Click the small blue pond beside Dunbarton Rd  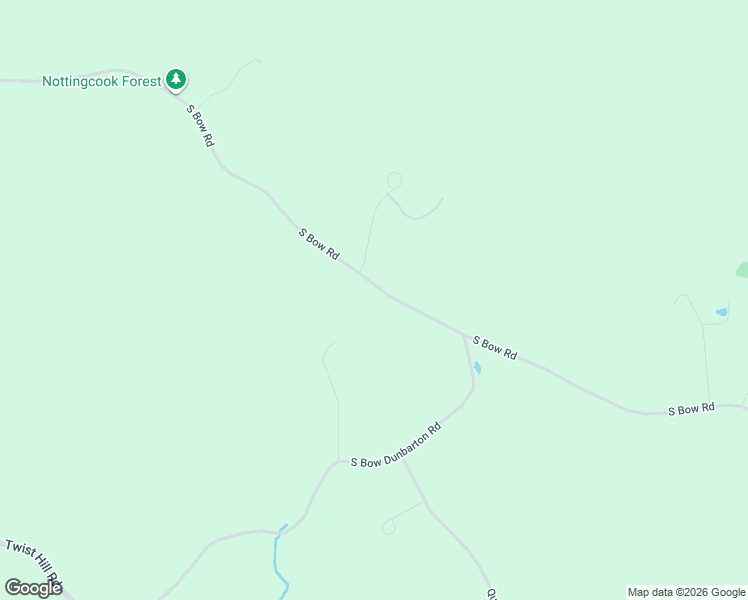click(478, 368)
